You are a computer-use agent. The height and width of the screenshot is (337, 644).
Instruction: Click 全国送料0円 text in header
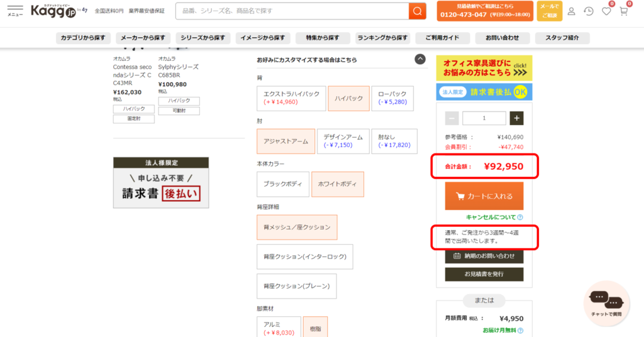[109, 11]
